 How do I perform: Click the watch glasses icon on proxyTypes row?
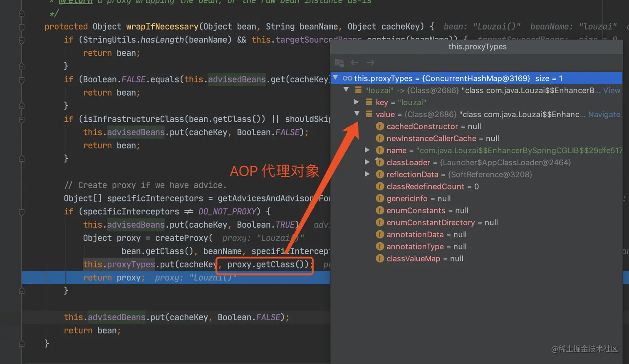coord(347,78)
